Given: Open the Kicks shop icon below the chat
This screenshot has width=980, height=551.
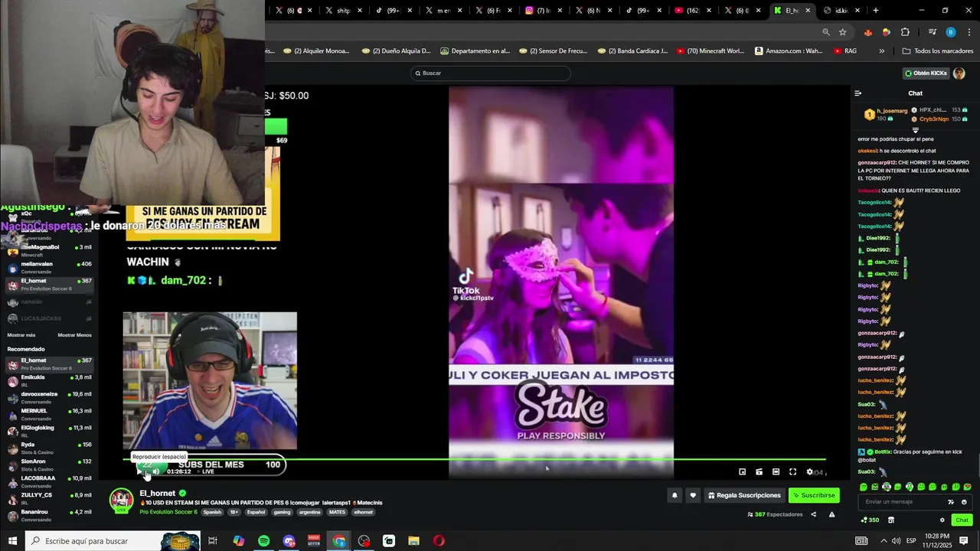Looking at the screenshot, I should [891, 520].
